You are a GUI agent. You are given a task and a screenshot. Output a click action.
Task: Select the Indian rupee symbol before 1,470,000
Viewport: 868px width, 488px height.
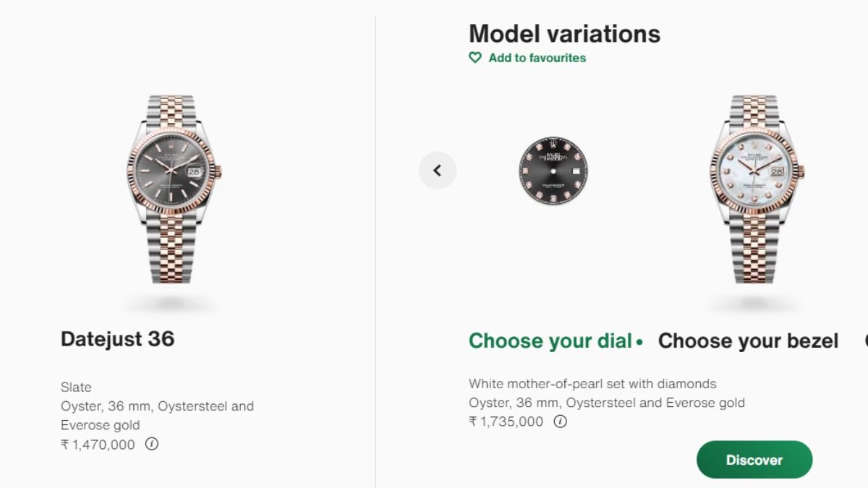(66, 445)
